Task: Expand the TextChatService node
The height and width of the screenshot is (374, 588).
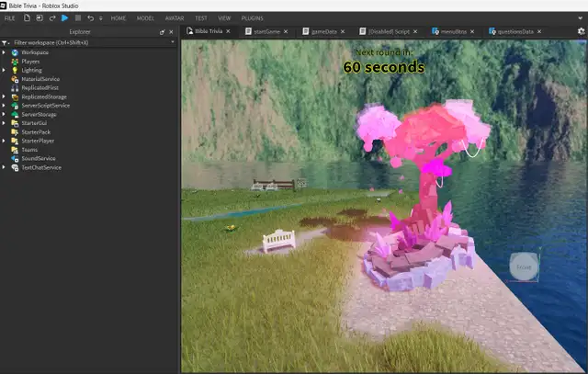Action: coord(4,167)
